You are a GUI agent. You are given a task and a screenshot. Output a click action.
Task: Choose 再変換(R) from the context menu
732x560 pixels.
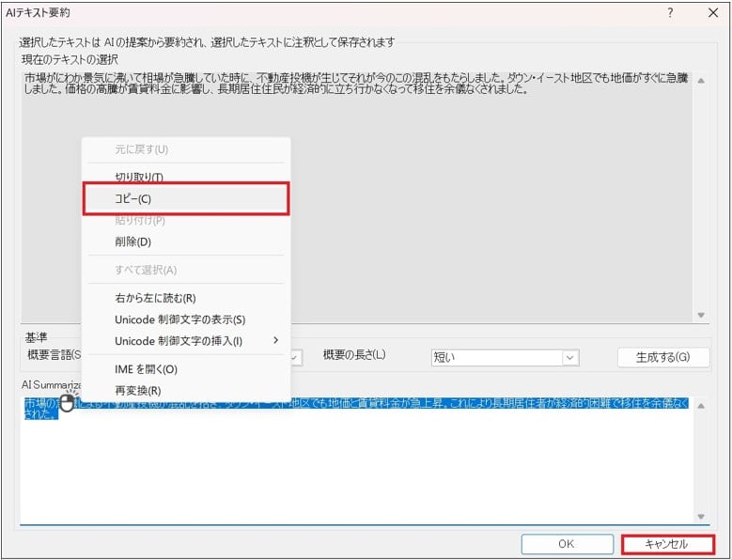[x=137, y=390]
